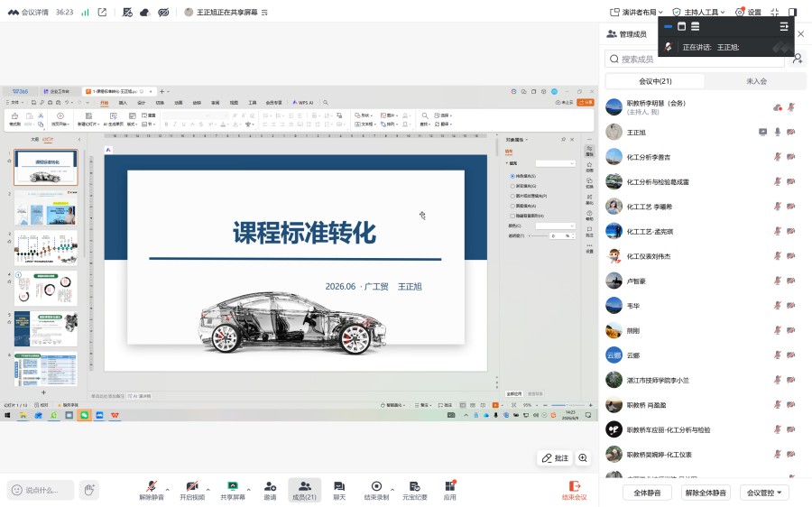The image size is (812, 507).
Task: Expand audio options arrow beside 解除静音
Action: [x=167, y=489]
